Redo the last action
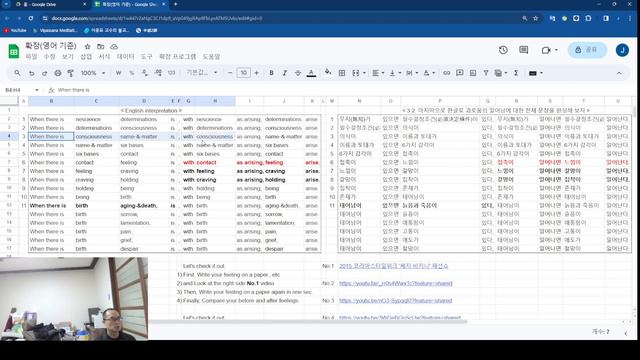The height and width of the screenshot is (360, 640). 44,73
